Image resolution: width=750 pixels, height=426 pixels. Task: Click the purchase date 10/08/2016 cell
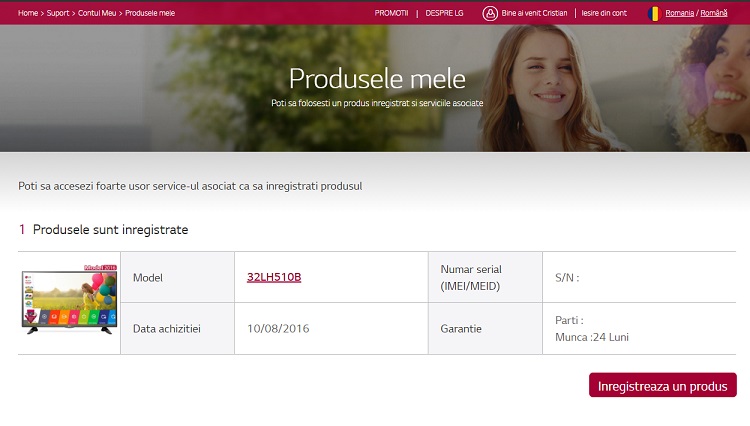click(x=277, y=328)
